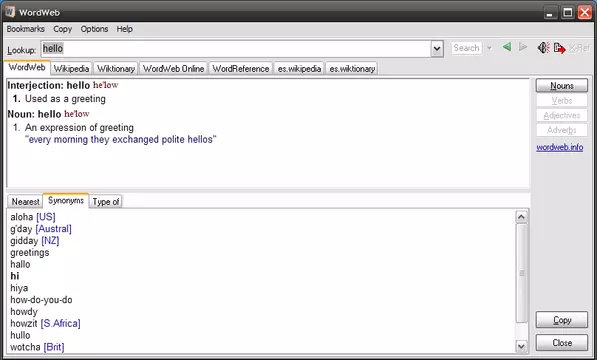
Task: Open the Bookmarks menu
Action: click(26, 29)
